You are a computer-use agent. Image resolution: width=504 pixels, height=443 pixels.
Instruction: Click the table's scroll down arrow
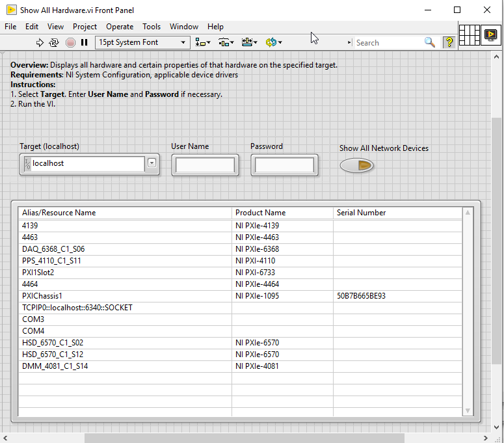(x=467, y=410)
